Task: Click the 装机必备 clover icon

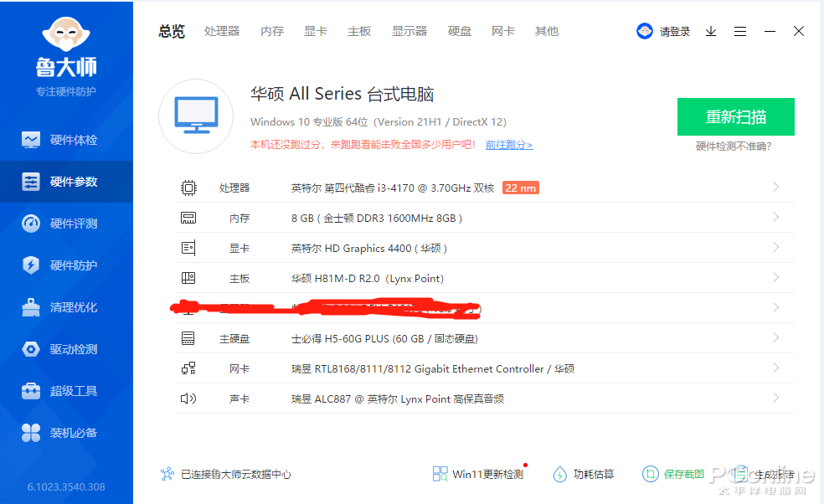Action: click(31, 433)
